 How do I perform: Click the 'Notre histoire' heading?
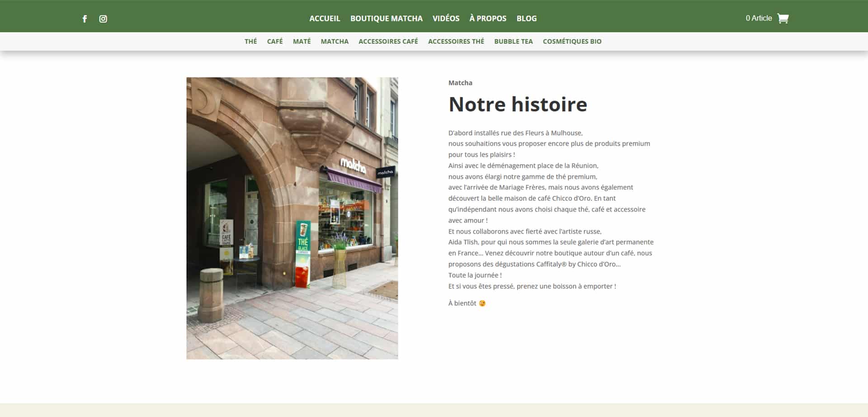coord(518,104)
